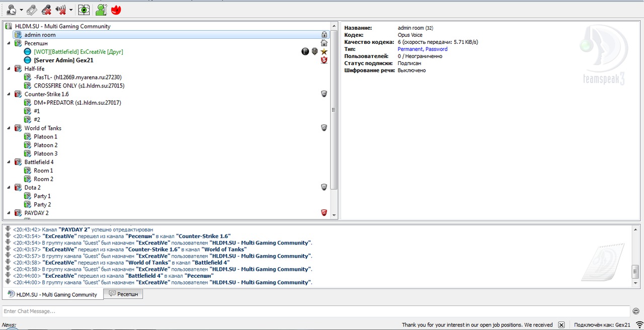Click the channel tree scroll-down arrow
Viewport: 644px width, 330px height.
point(334,215)
